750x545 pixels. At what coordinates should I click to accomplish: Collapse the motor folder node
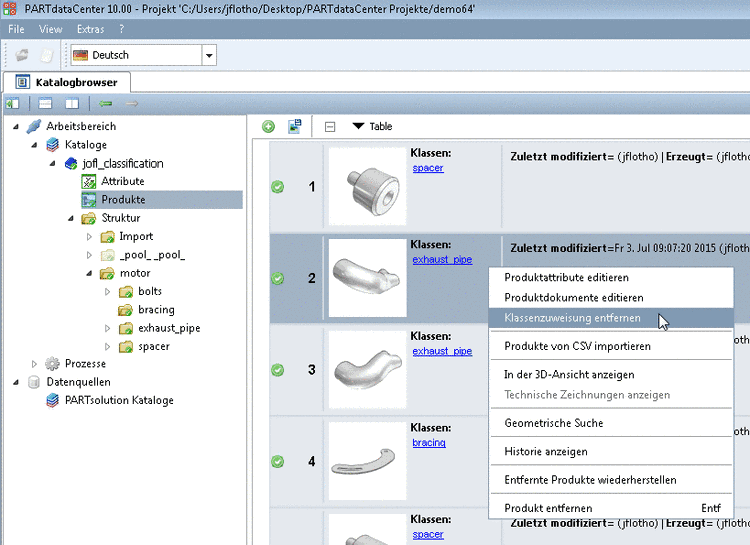pyautogui.click(x=89, y=273)
